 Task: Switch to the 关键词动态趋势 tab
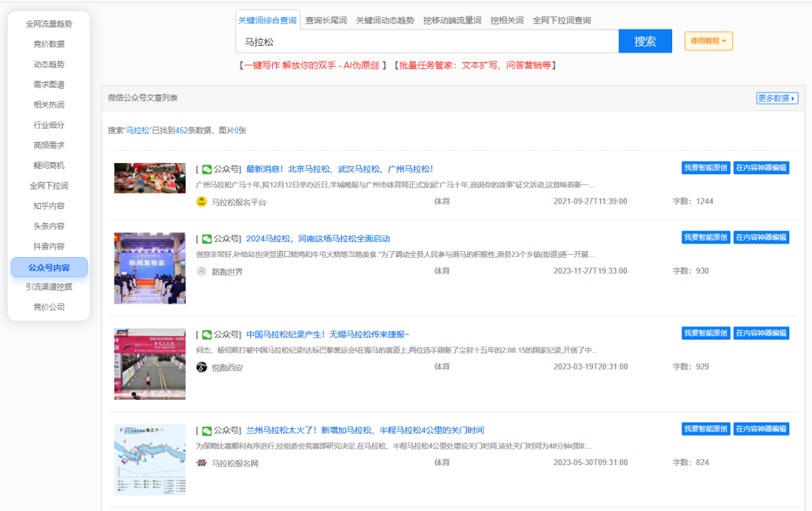(x=385, y=20)
